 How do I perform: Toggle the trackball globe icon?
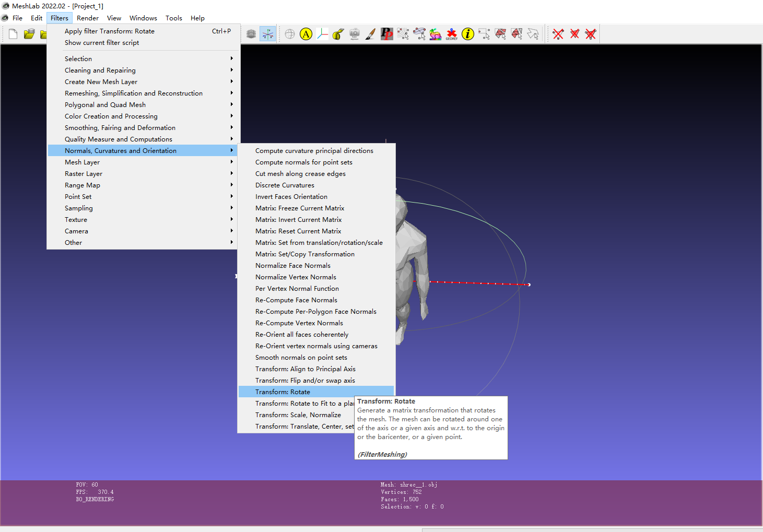coord(290,34)
